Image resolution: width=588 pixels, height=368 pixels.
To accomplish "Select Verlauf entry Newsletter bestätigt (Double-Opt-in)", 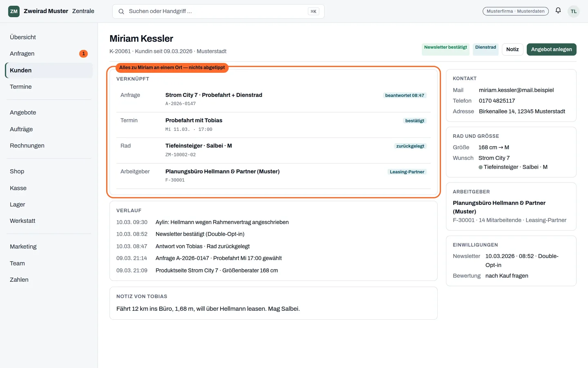I will (200, 234).
